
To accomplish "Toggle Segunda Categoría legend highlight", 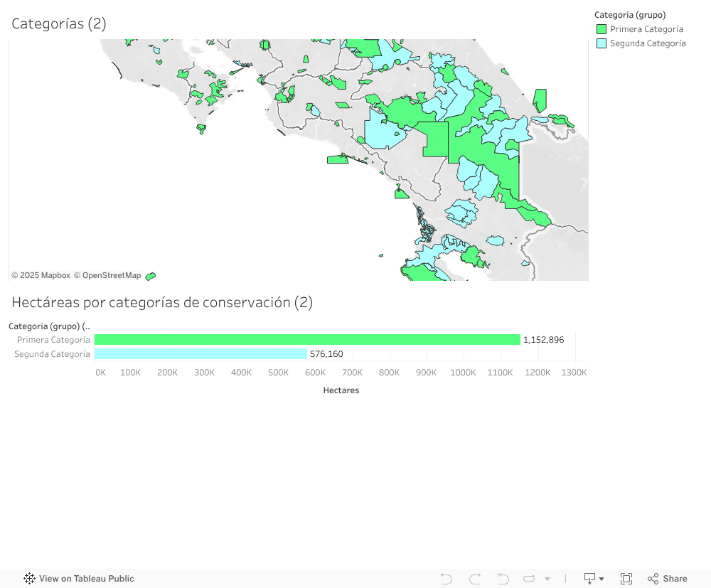I will pos(647,43).
